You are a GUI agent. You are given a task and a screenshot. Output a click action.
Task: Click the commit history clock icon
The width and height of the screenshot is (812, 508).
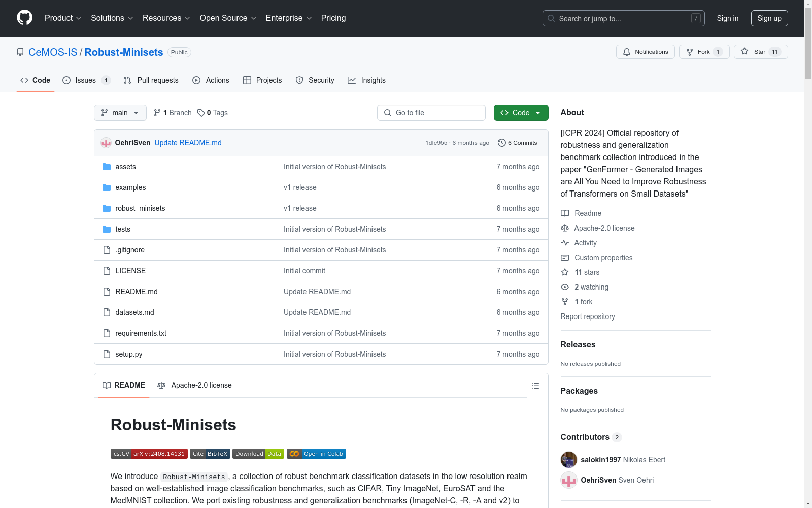pyautogui.click(x=502, y=143)
